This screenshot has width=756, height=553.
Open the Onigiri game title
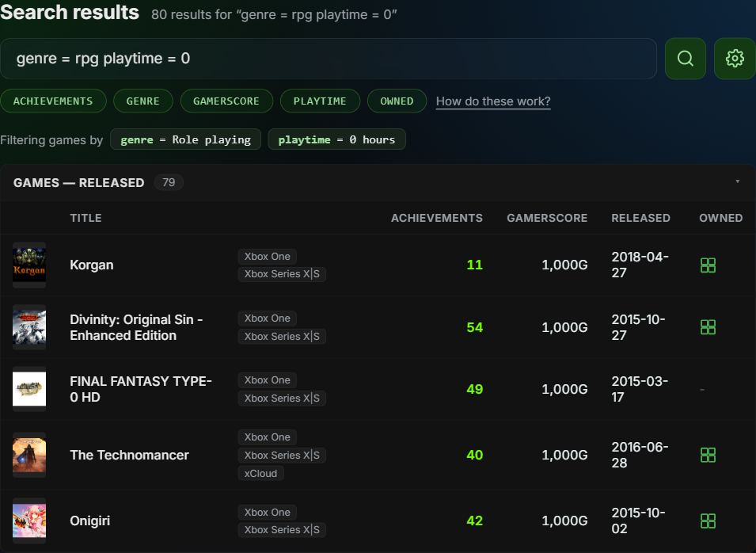click(89, 521)
